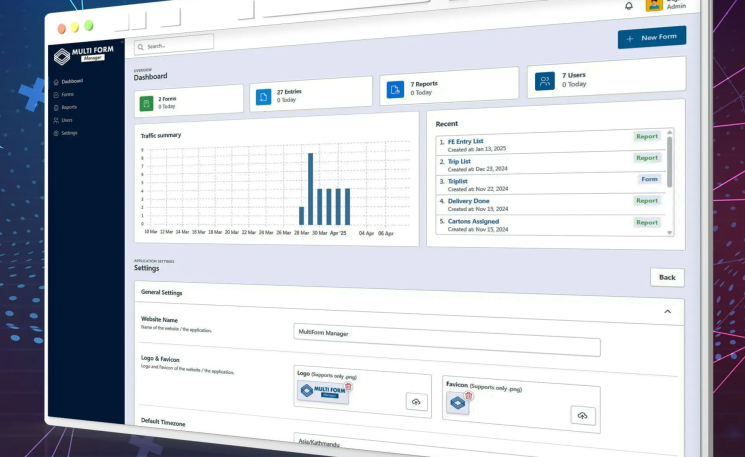This screenshot has height=457, width=745.
Task: Open the 7 Reports stat card
Action: (449, 86)
